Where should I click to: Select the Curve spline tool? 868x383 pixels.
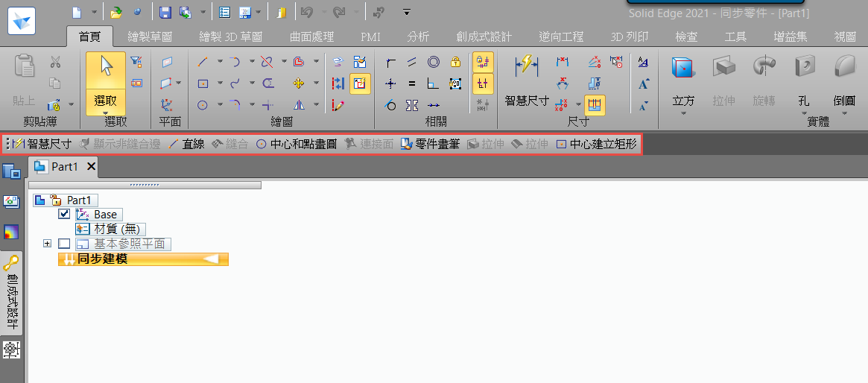[x=235, y=83]
